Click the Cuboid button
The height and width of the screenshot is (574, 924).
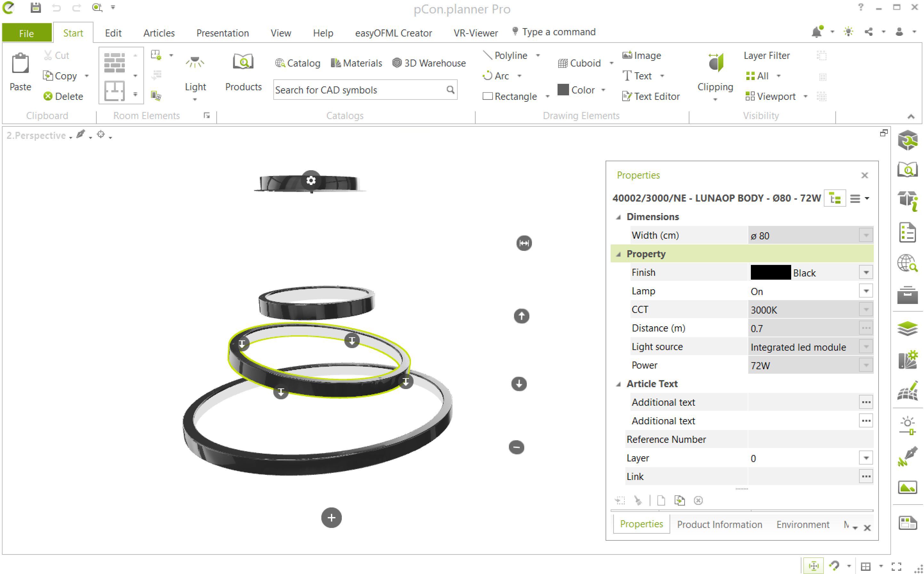(x=580, y=63)
